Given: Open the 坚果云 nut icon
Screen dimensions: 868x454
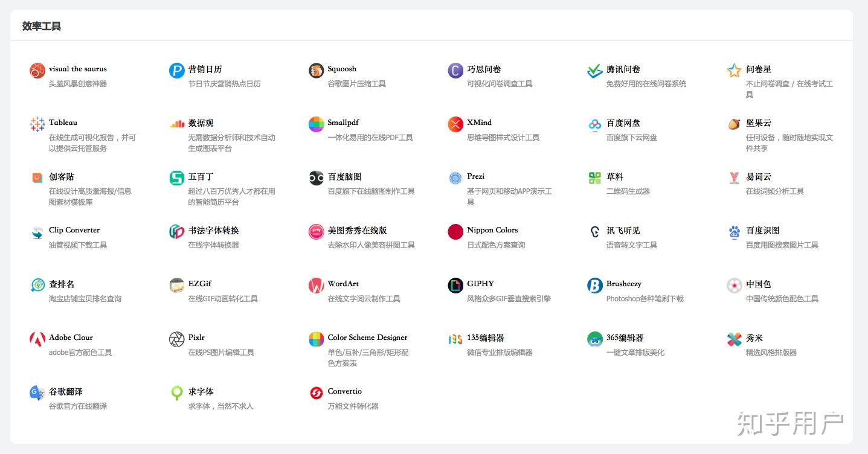Looking at the screenshot, I should pos(735,124).
